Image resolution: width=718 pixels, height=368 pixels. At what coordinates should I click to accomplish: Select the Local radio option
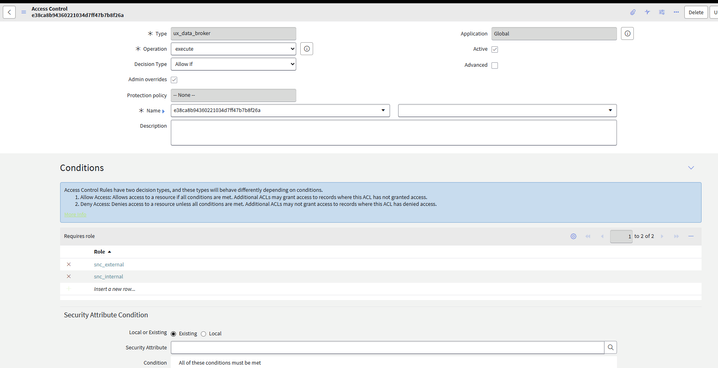[204, 334]
